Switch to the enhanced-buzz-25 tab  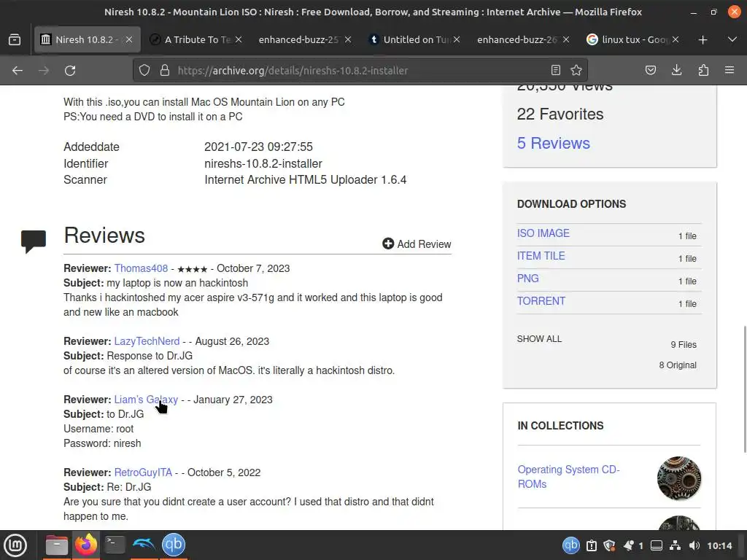[305, 39]
